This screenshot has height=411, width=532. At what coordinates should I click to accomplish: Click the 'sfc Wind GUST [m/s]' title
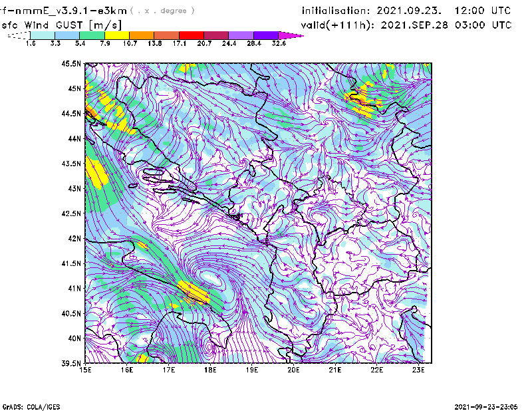pos(61,25)
